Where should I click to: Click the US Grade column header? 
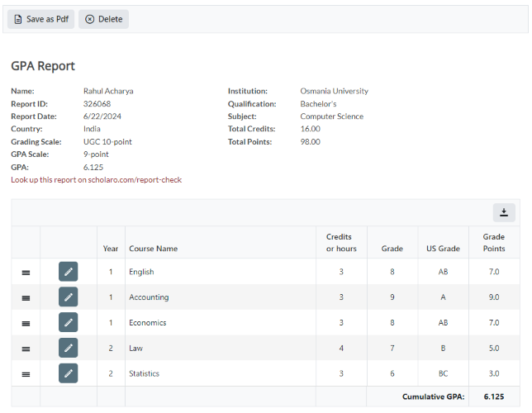[443, 249]
